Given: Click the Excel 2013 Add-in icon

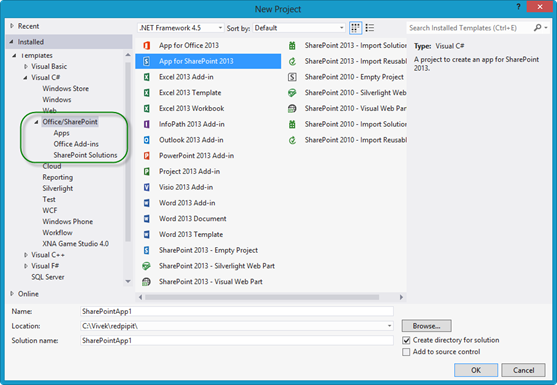Looking at the screenshot, I should [146, 77].
